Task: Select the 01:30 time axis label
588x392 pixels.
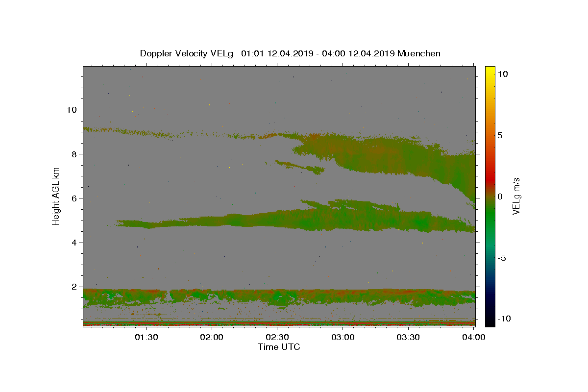Action: (147, 337)
